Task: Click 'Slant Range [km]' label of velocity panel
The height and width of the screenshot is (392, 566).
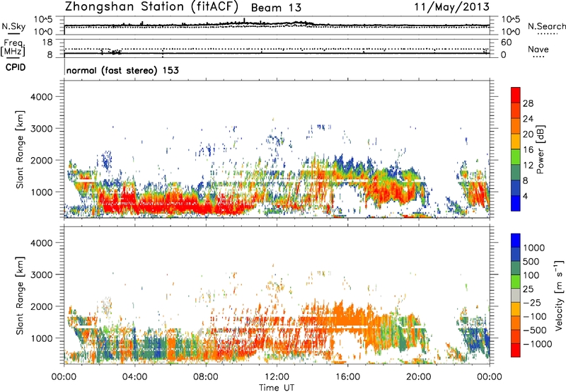Action: (x=20, y=295)
